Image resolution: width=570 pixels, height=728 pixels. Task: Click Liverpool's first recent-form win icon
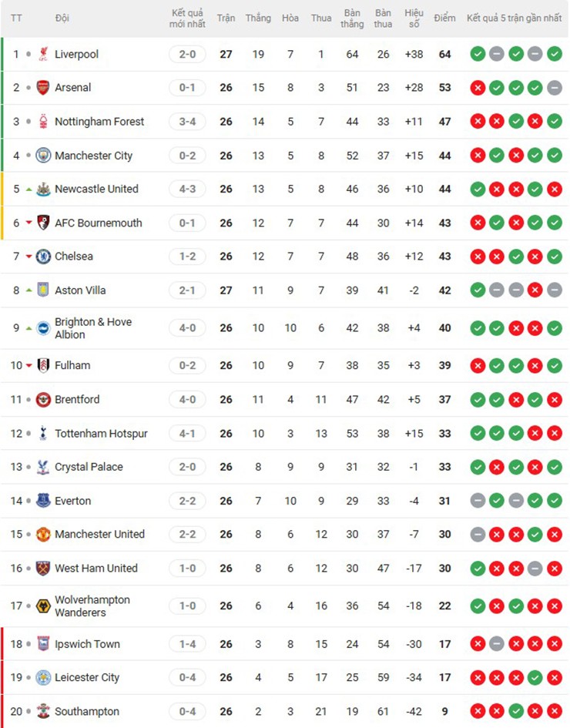[478, 54]
